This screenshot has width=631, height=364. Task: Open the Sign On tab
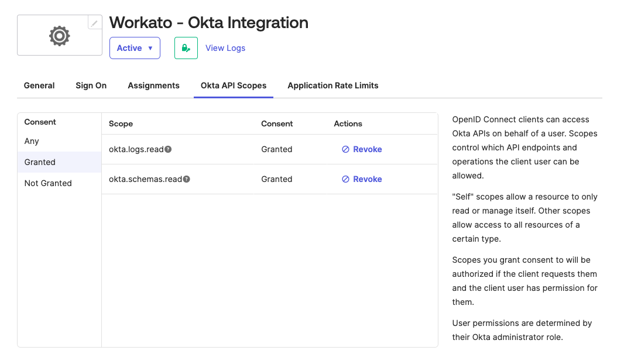pyautogui.click(x=91, y=85)
